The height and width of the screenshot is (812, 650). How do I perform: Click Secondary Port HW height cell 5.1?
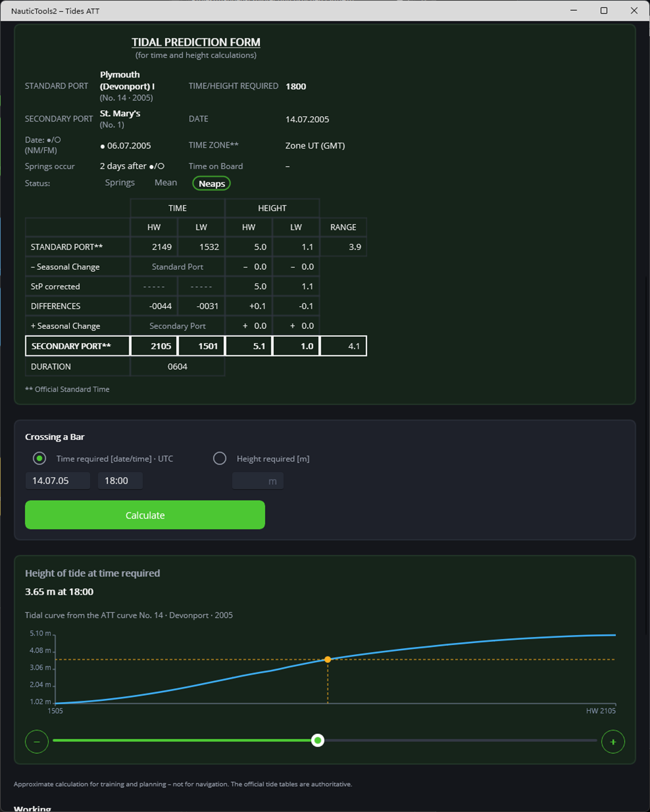click(x=249, y=346)
